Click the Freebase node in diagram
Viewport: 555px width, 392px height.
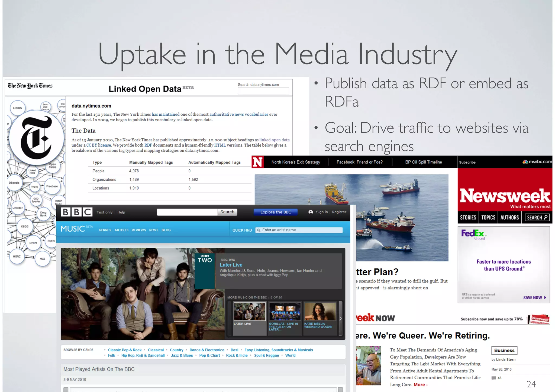(52, 186)
